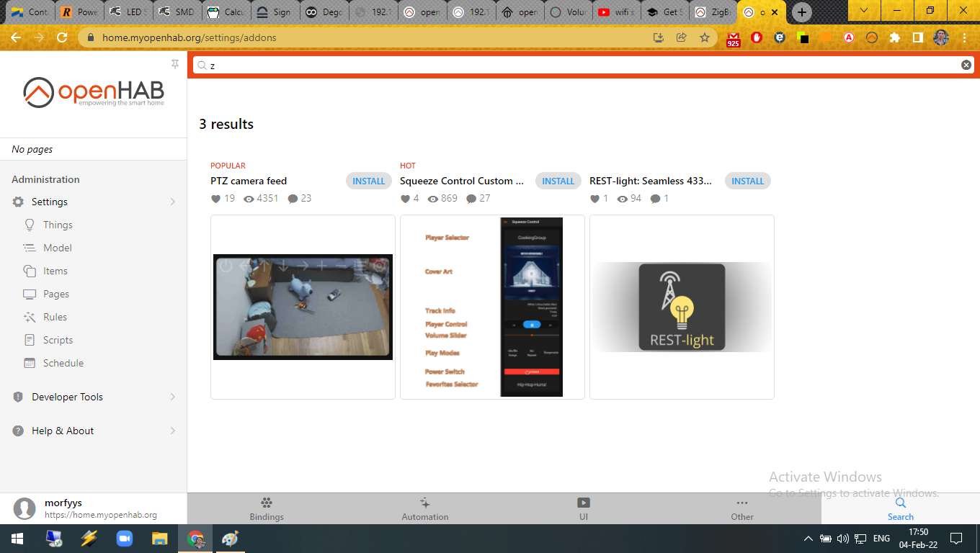Open a new browser tab
The image size is (980, 553).
801,12
